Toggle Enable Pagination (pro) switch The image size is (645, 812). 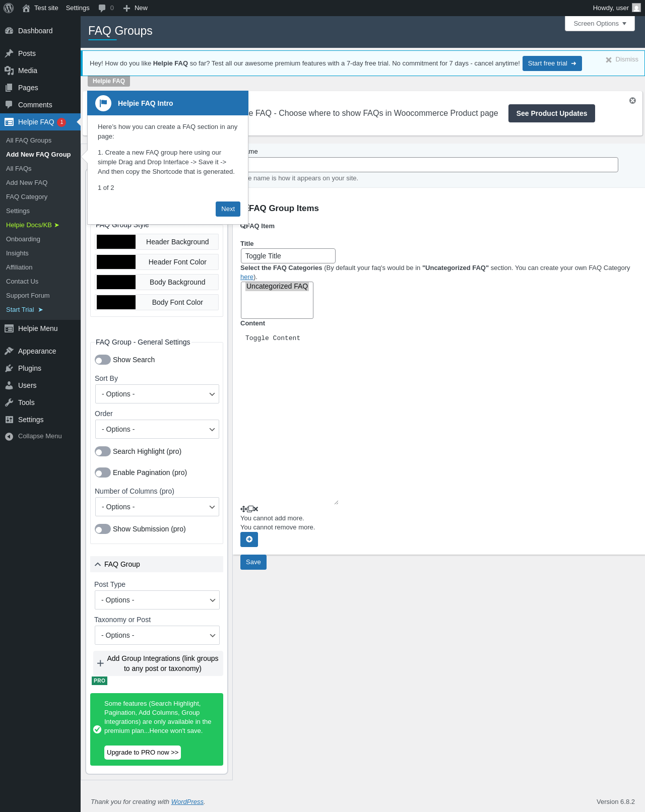pos(103,472)
